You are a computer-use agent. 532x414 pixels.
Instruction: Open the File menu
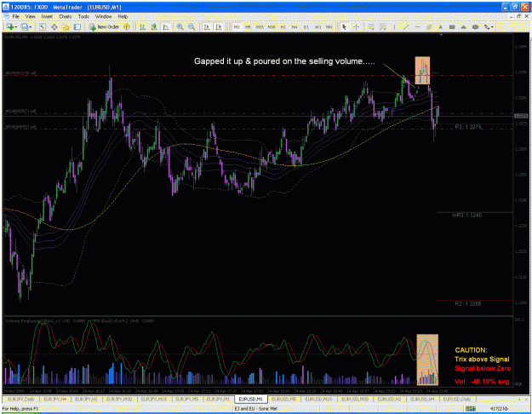coord(16,16)
